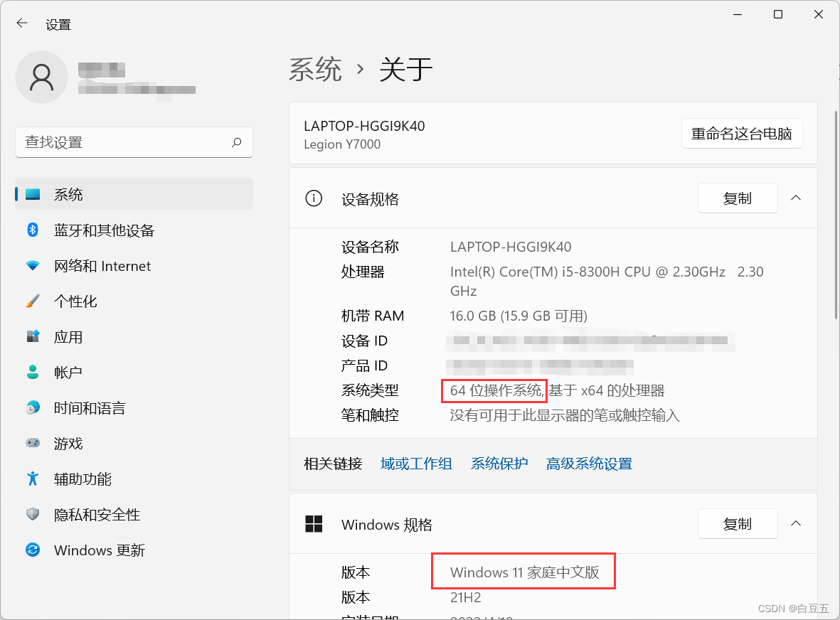Click the 机带 RAM label
840x620 pixels.
(373, 316)
